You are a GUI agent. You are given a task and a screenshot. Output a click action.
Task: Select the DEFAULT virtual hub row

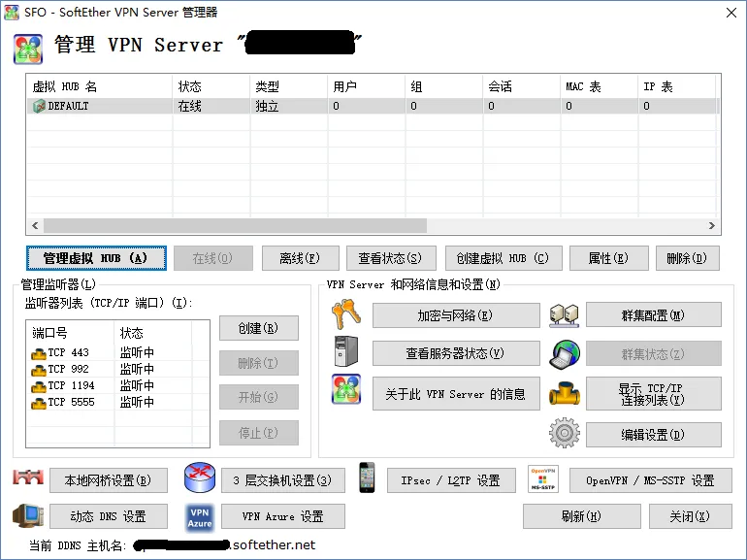pos(373,106)
